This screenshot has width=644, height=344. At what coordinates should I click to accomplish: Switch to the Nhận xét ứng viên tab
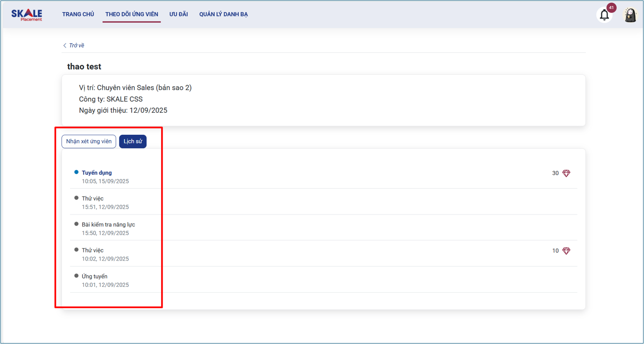click(89, 142)
